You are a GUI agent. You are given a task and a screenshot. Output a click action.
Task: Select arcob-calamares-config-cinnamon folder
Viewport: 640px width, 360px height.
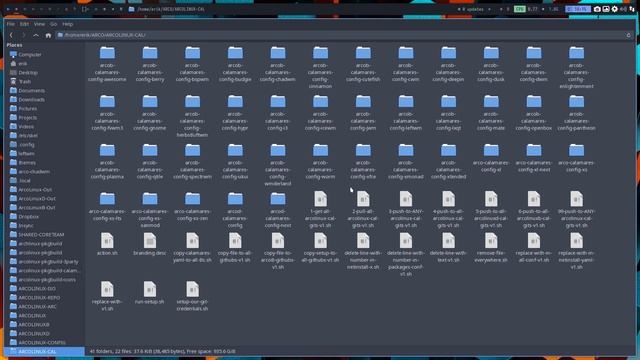[x=320, y=67]
